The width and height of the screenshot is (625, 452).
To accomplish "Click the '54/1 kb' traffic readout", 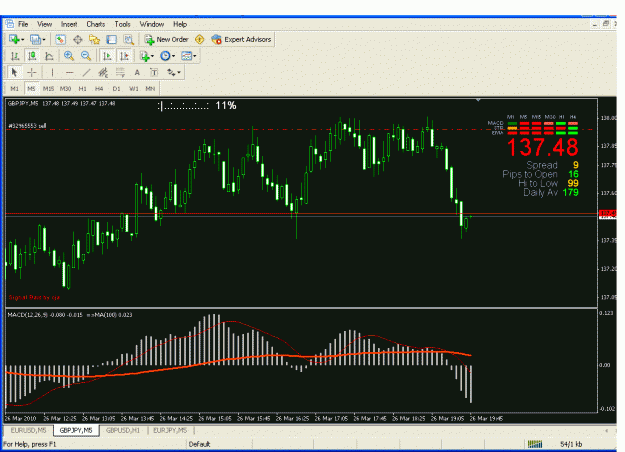I will pos(571,444).
